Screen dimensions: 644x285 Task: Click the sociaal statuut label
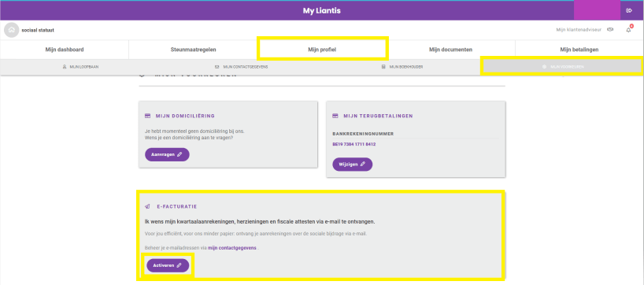[x=38, y=30]
